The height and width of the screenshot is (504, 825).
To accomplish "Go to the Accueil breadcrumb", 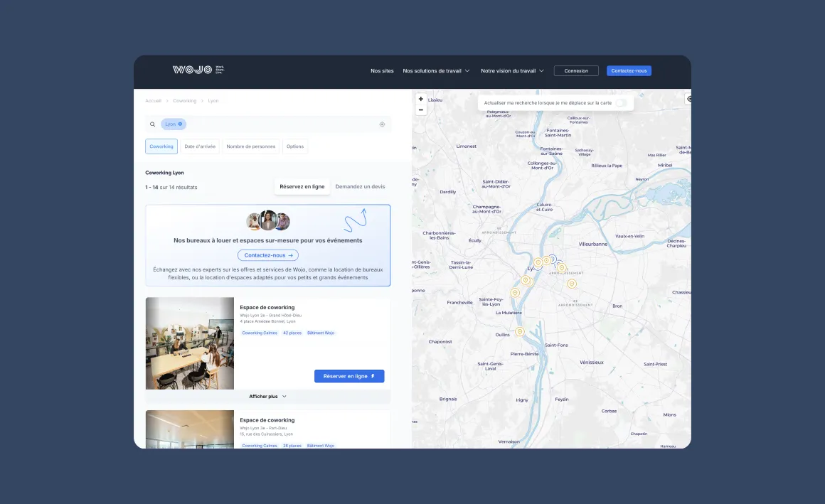I will pyautogui.click(x=153, y=101).
